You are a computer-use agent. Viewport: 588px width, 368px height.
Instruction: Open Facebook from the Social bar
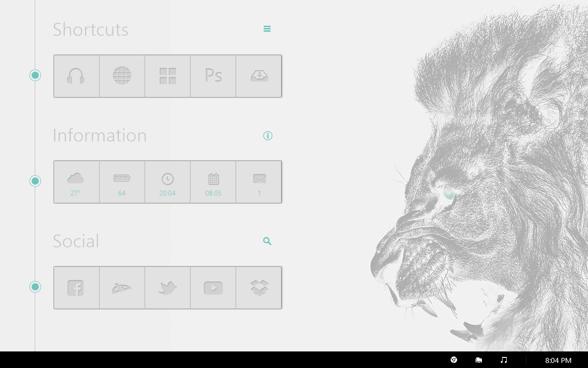point(76,287)
